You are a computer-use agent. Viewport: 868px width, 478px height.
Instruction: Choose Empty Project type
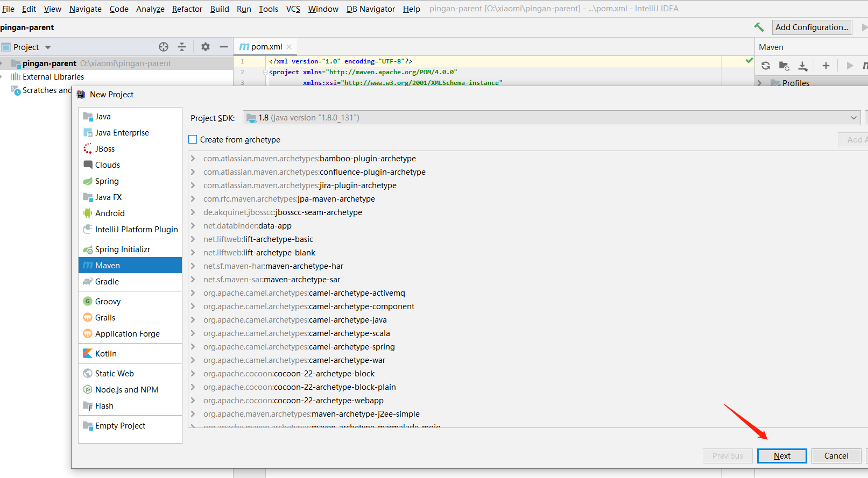(130, 425)
